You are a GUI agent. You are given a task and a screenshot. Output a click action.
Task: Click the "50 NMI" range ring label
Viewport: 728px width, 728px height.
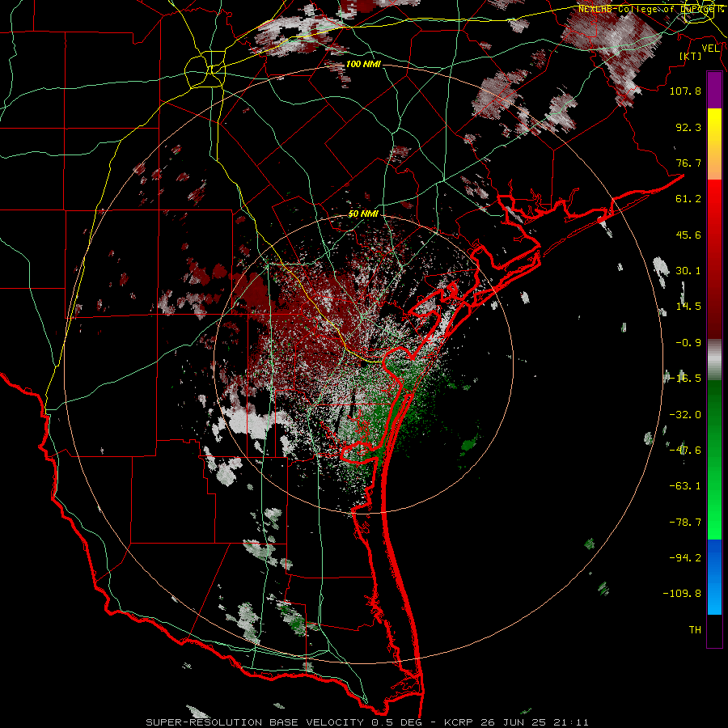click(363, 214)
